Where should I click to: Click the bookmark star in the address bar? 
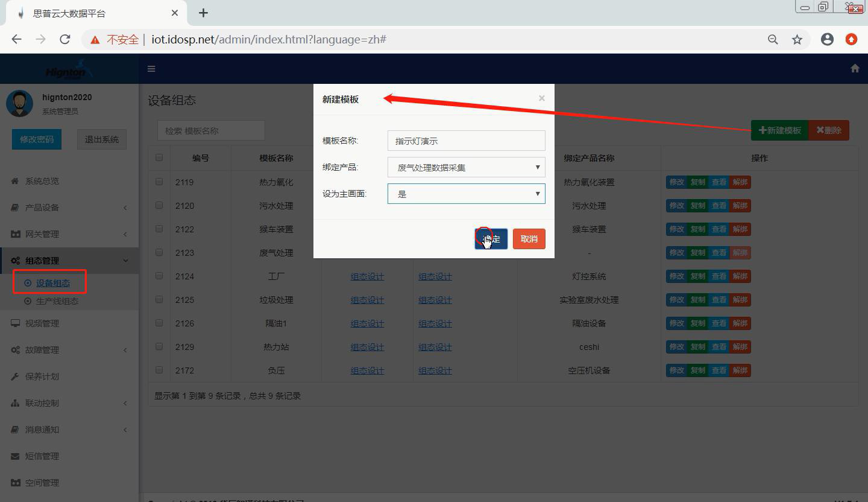click(797, 39)
